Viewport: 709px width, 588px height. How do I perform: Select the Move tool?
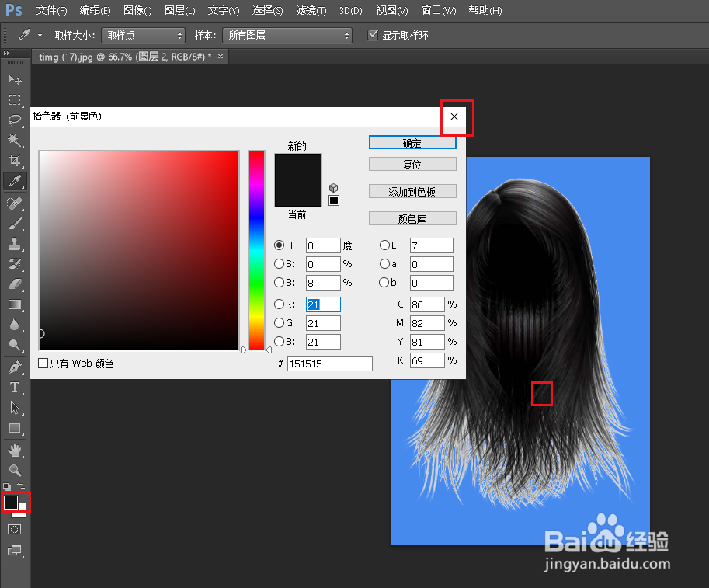pyautogui.click(x=15, y=79)
